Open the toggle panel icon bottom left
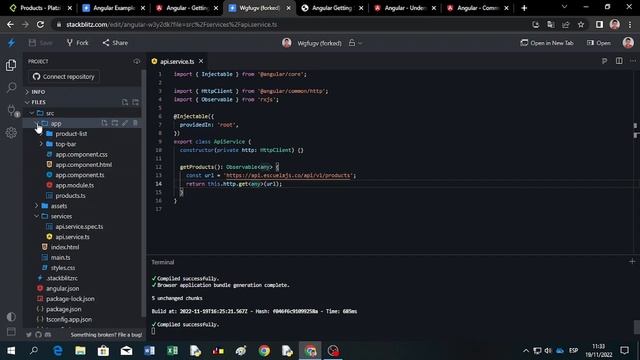Screen dimensions: 640x360 [x=11, y=331]
